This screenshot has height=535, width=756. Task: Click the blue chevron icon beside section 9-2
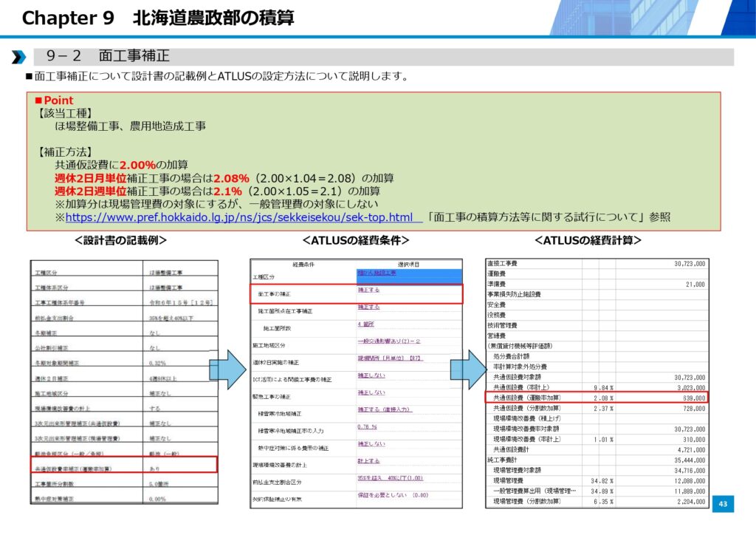click(x=18, y=58)
